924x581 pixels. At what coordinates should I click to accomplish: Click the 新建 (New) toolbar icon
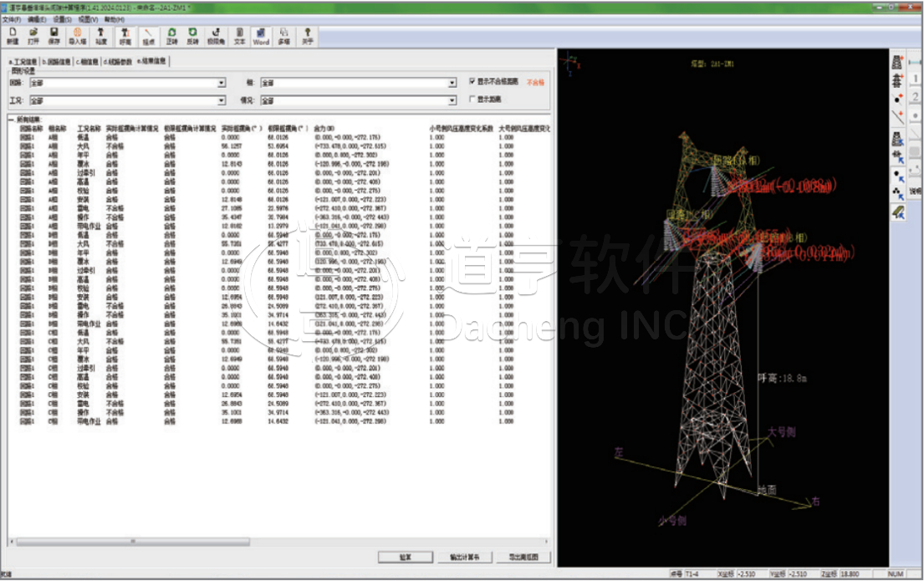point(12,35)
